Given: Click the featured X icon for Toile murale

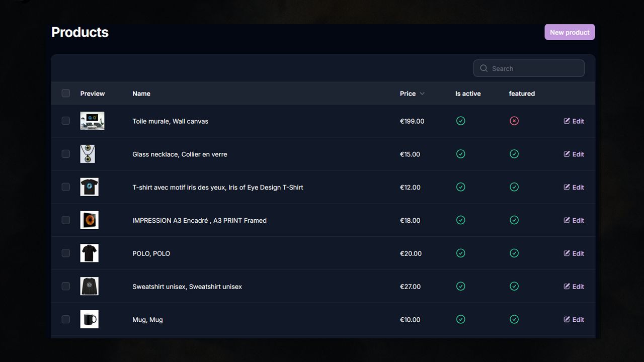Looking at the screenshot, I should click(x=514, y=121).
